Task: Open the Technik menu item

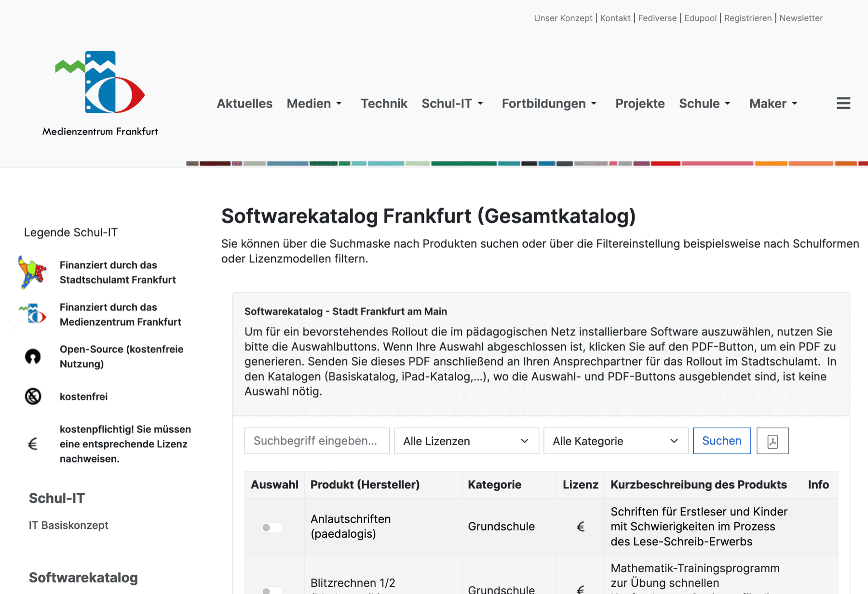Action: (384, 103)
